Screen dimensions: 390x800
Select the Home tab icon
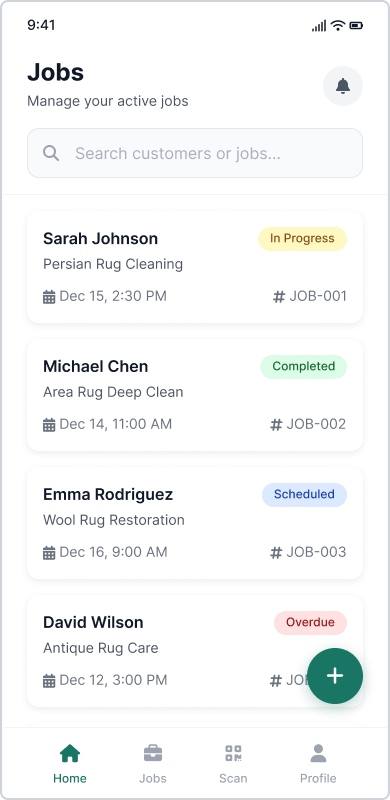point(69,753)
